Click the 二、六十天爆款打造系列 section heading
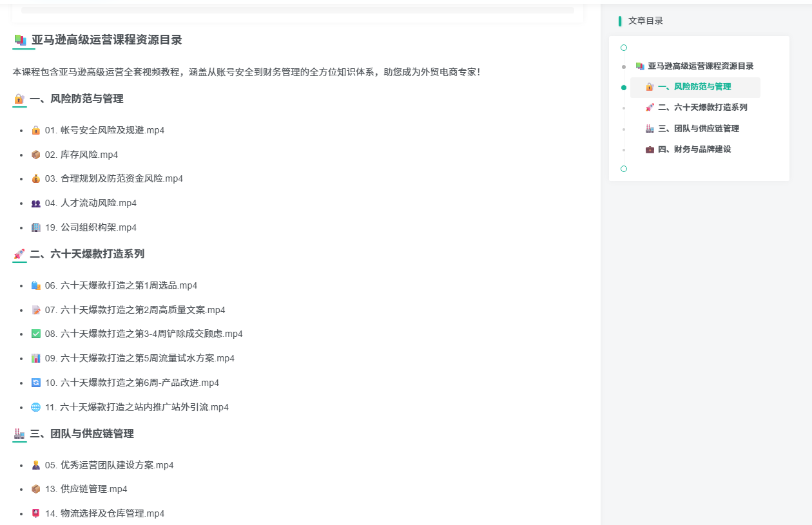This screenshot has height=525, width=812. (x=86, y=254)
